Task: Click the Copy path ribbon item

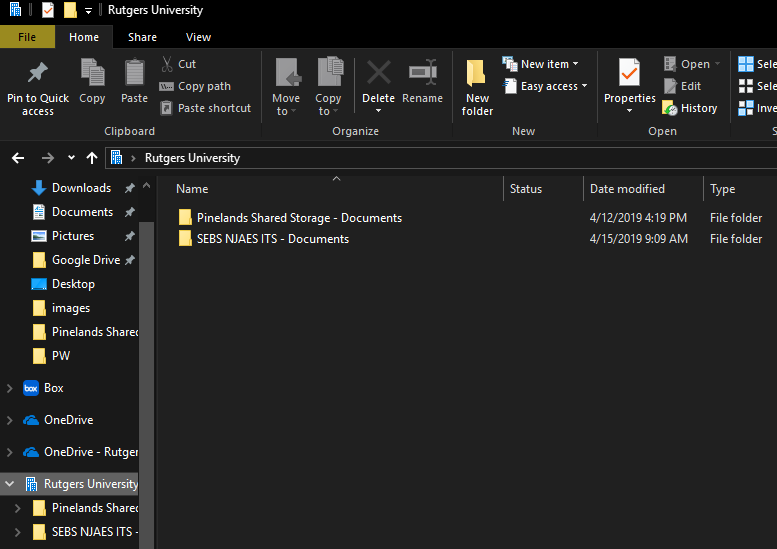Action: pos(195,86)
